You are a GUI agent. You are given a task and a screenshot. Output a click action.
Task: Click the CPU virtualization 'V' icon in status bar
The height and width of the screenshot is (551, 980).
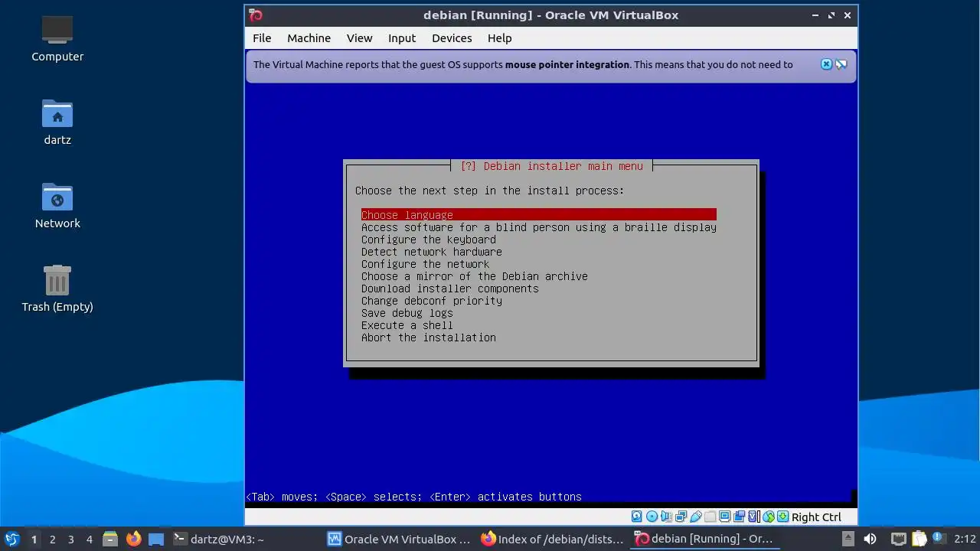point(753,517)
